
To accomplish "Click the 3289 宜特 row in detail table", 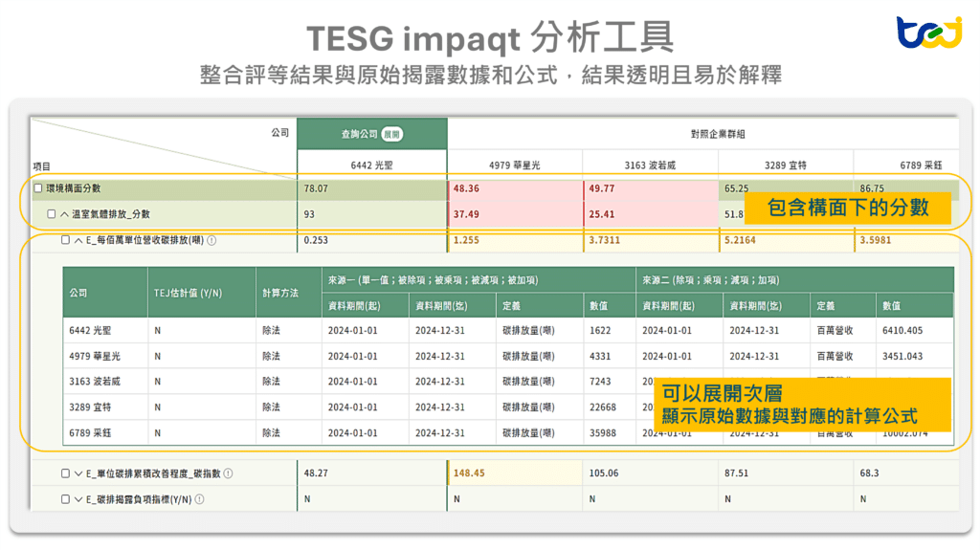I will (508, 407).
